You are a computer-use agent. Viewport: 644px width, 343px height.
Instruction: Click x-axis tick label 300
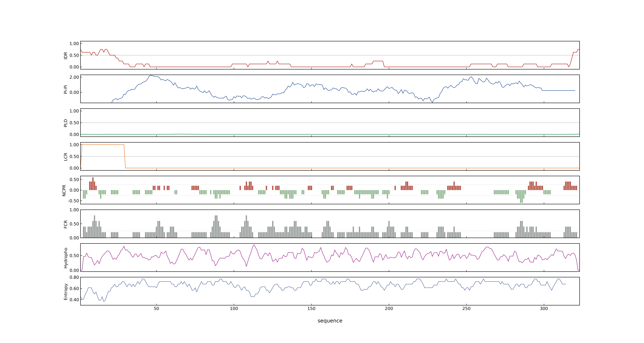[x=544, y=308]
